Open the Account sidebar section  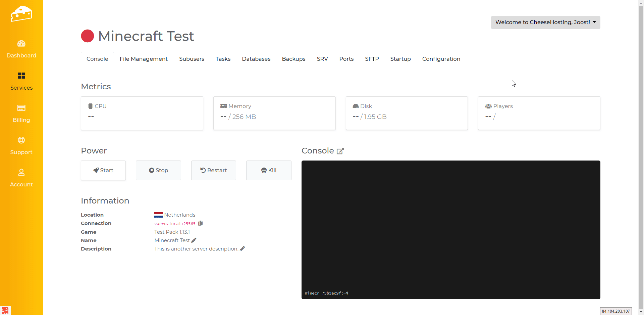click(21, 178)
